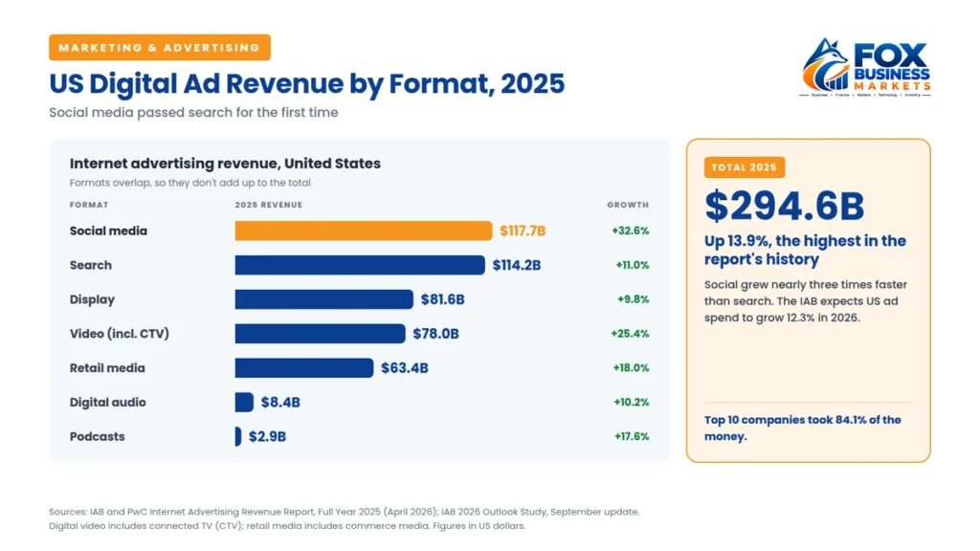The width and height of the screenshot is (980, 551).
Task: Click the 'Search' row label
Action: click(x=91, y=266)
